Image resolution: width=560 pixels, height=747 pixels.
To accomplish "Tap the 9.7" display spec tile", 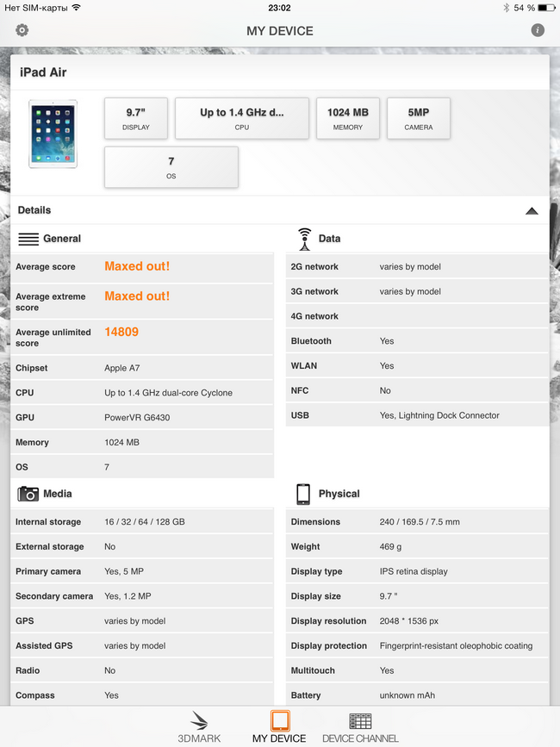I will (x=136, y=118).
